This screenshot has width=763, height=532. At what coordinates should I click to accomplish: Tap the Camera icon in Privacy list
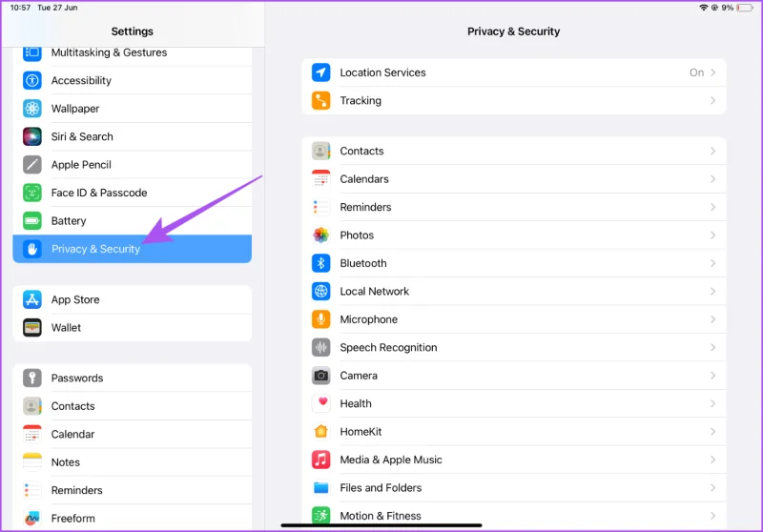[x=320, y=376]
